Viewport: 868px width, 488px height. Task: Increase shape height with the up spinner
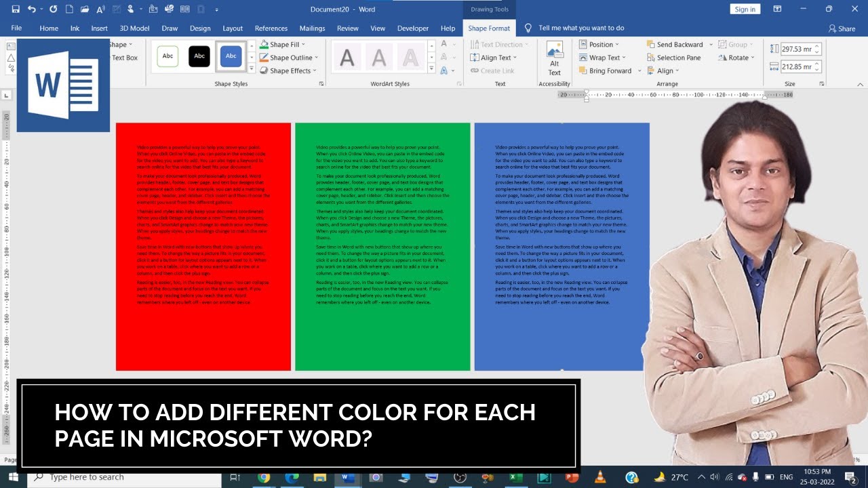pyautogui.click(x=817, y=46)
